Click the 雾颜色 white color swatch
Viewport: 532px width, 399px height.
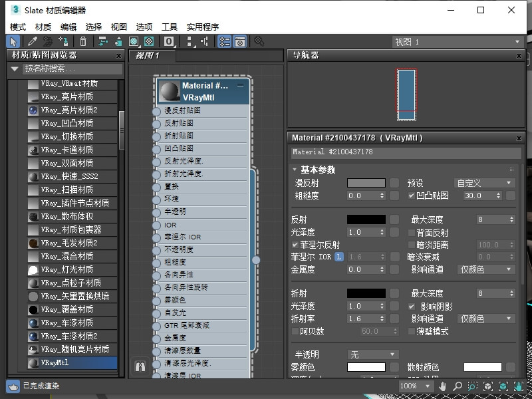tap(366, 367)
